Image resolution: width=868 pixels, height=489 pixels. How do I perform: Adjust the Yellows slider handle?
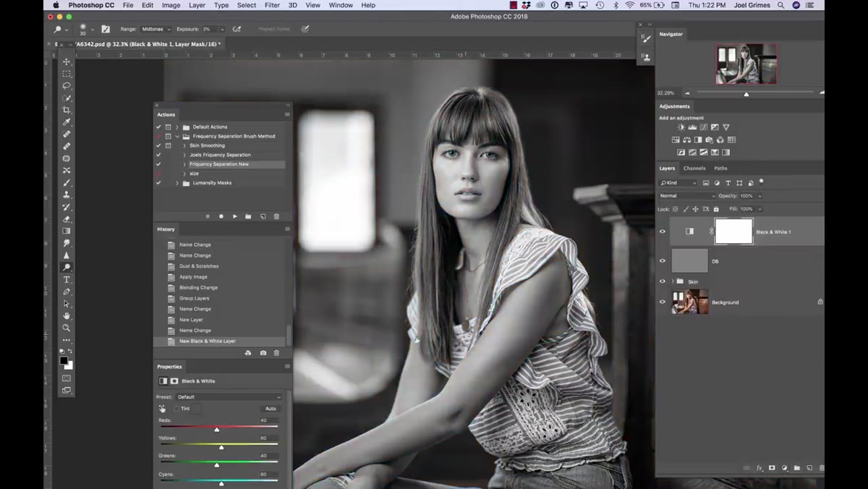click(221, 448)
